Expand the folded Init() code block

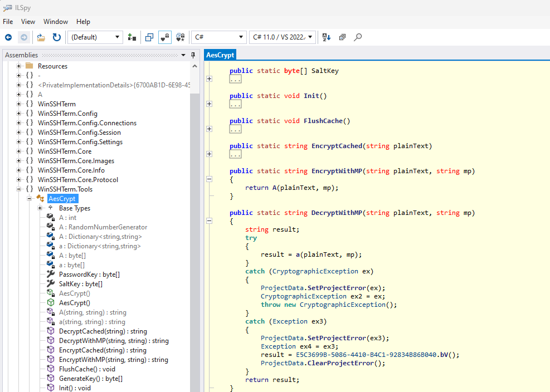coord(210,104)
